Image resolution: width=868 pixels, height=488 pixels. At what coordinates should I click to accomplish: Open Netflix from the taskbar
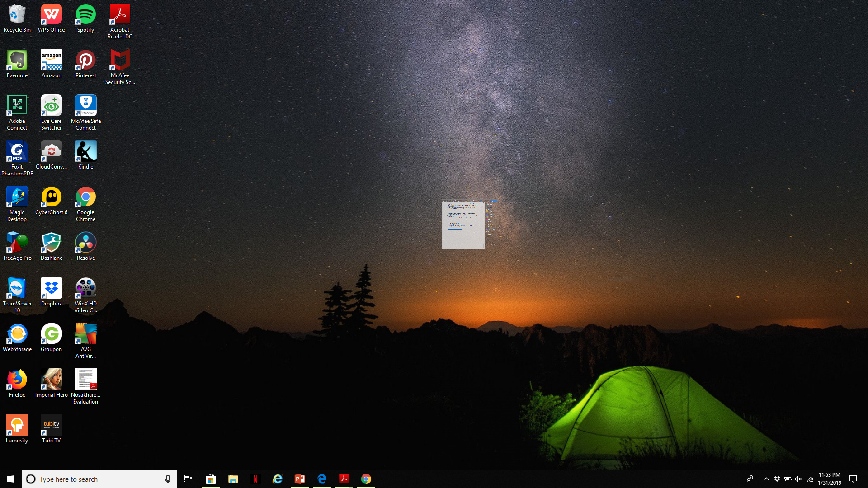(x=255, y=479)
